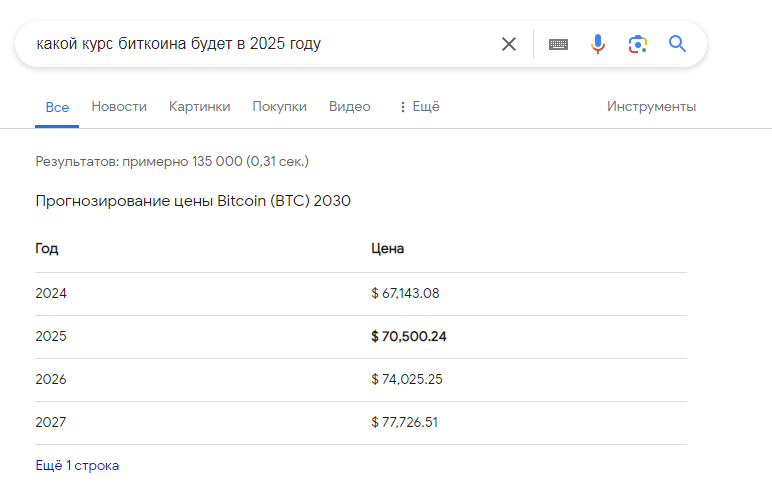
Task: Click the Цена column header
Action: click(x=387, y=249)
